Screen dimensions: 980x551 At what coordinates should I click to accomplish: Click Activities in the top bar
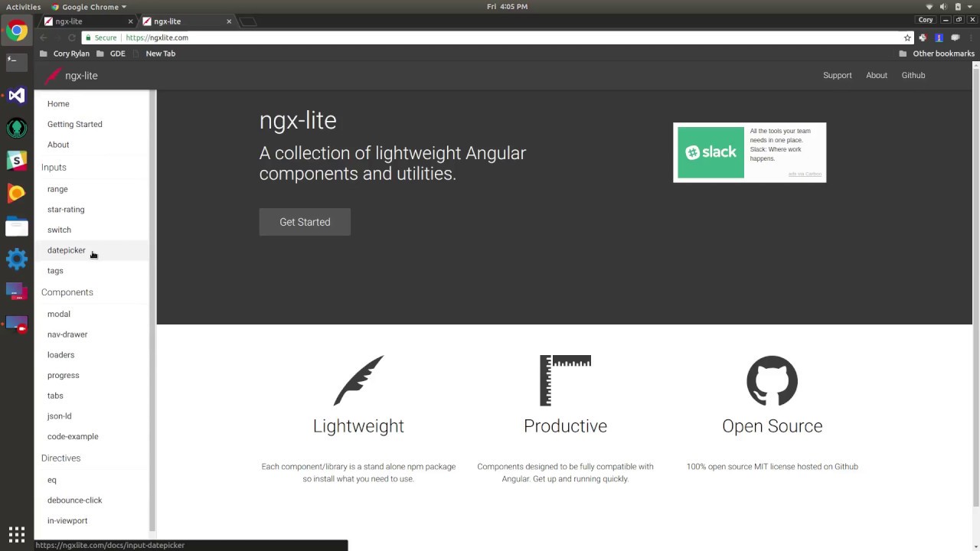tap(23, 7)
